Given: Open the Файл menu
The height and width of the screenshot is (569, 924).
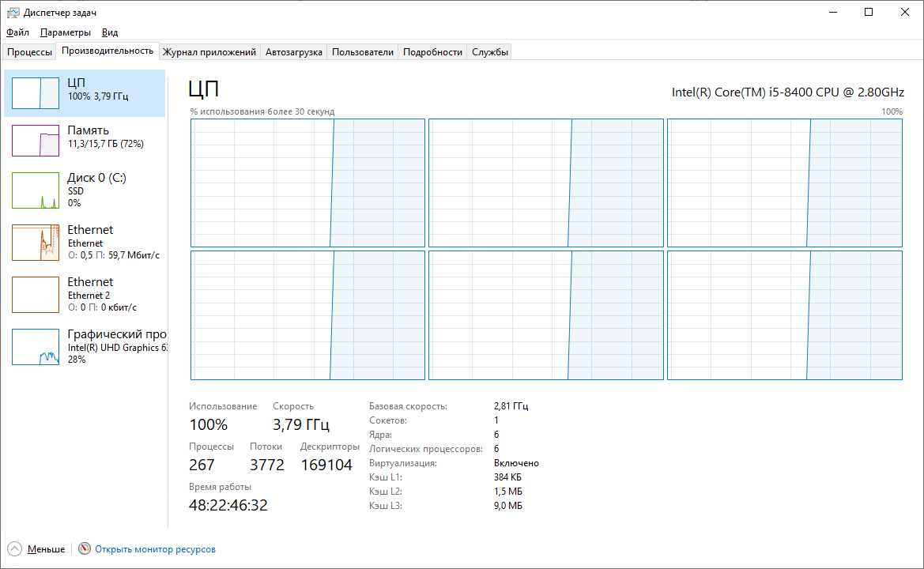Looking at the screenshot, I should (17, 32).
